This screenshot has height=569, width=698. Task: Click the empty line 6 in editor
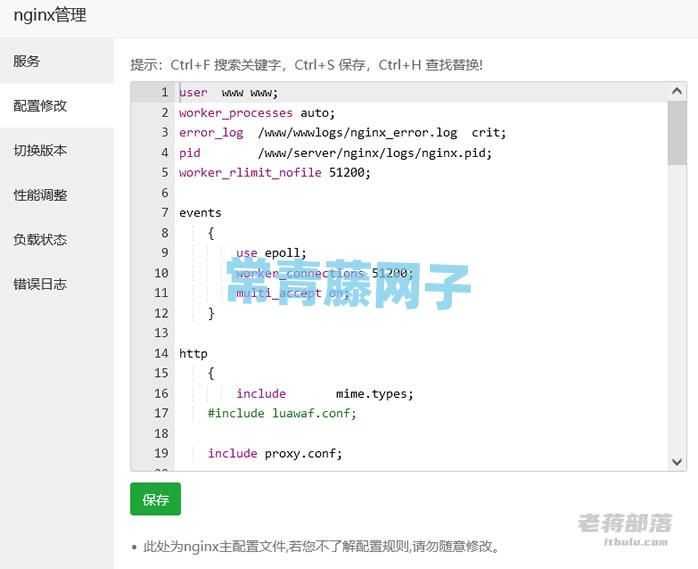(x=421, y=193)
